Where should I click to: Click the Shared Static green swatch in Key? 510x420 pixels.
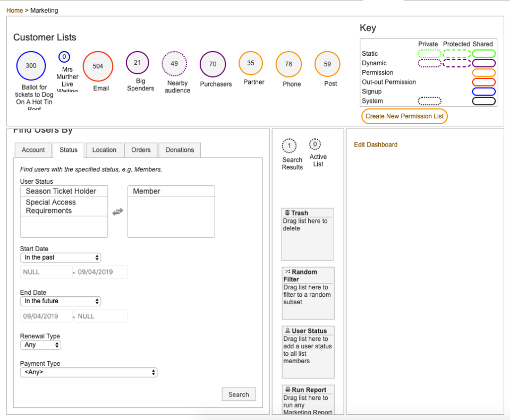click(484, 54)
